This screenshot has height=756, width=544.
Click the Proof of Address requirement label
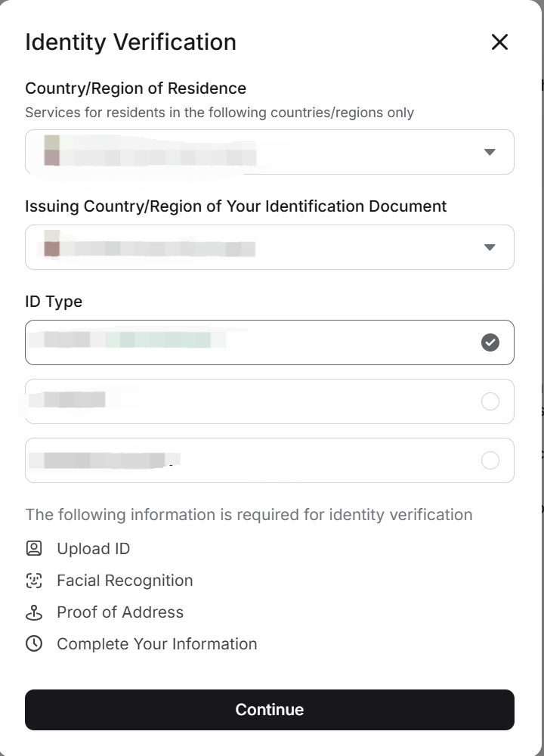pyautogui.click(x=120, y=612)
